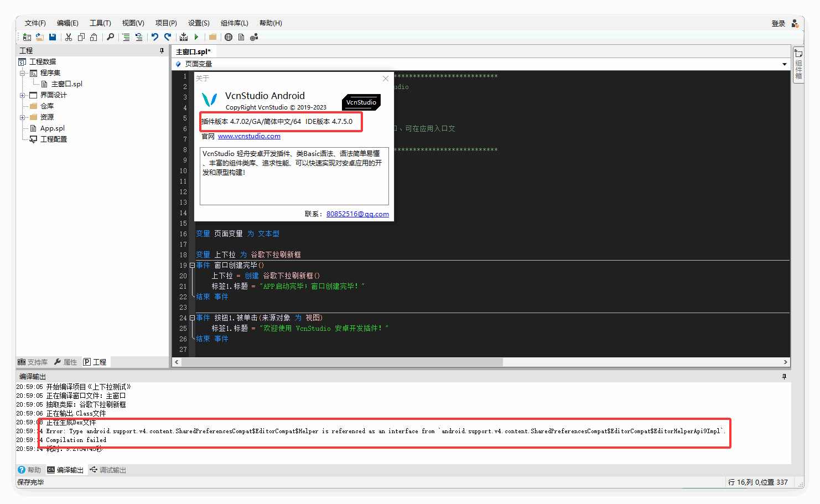Click the new project toolbar icon

point(27,37)
